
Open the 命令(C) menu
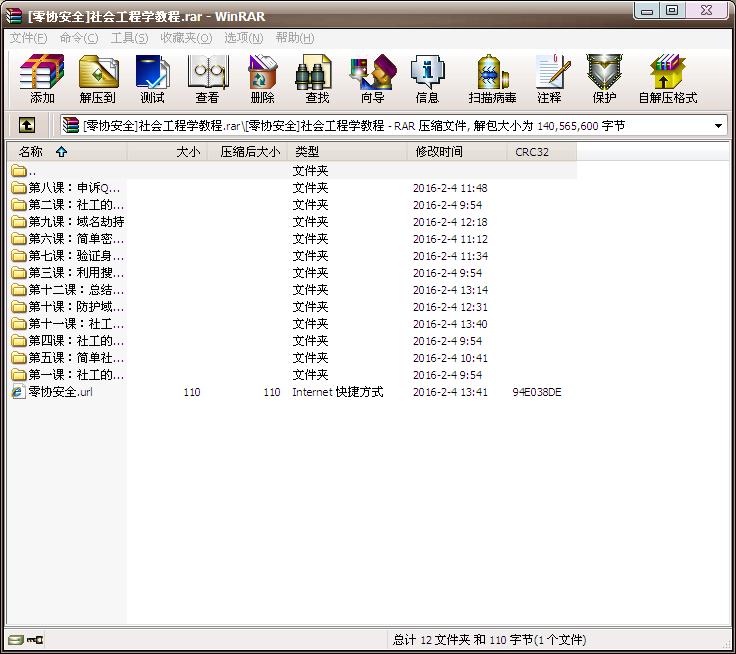79,38
